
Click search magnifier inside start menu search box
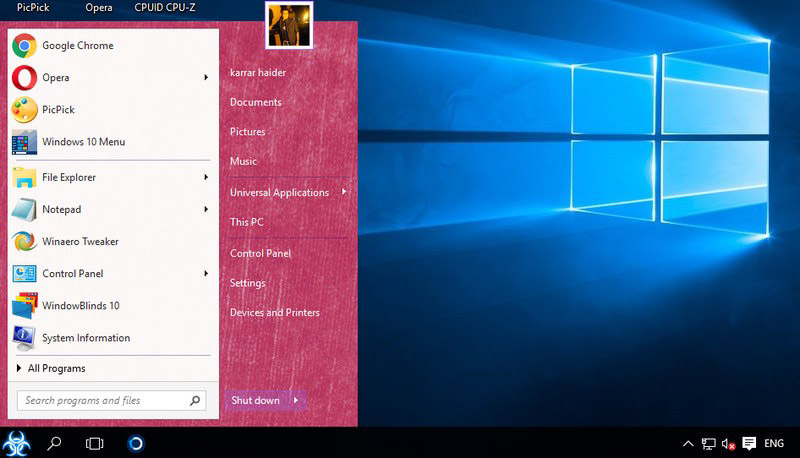click(x=194, y=401)
